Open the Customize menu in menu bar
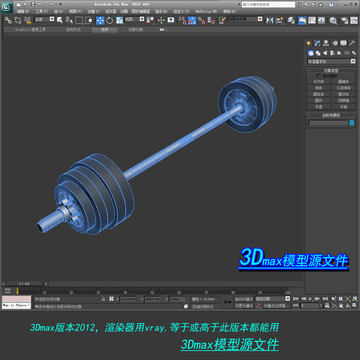Image resolution: width=360 pixels, height=360 pixels. 183,11
